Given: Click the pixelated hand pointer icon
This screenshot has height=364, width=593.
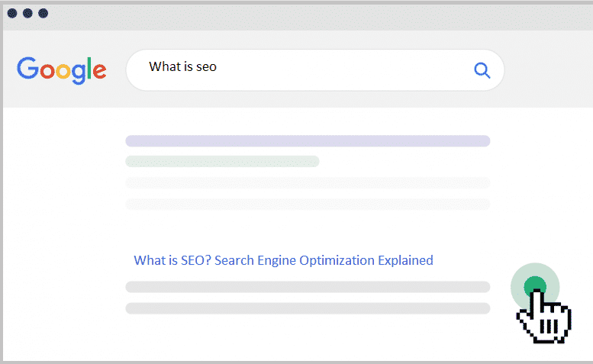Looking at the screenshot, I should [544, 317].
